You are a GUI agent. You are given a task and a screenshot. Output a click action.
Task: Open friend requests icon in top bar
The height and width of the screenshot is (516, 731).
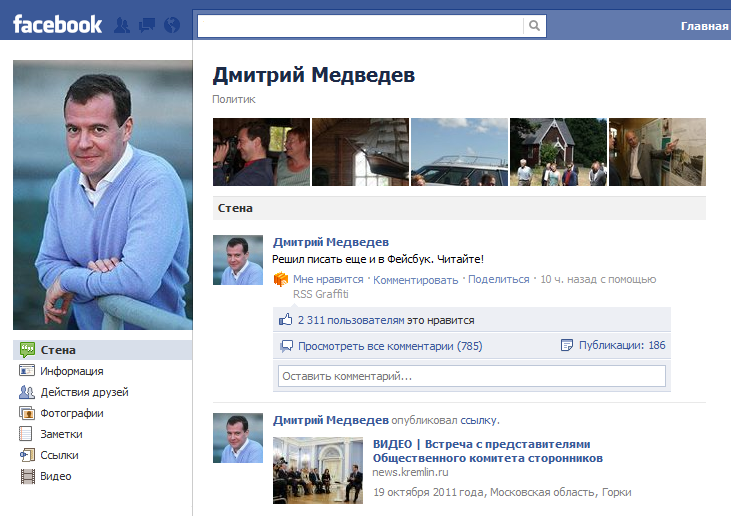pyautogui.click(x=122, y=25)
